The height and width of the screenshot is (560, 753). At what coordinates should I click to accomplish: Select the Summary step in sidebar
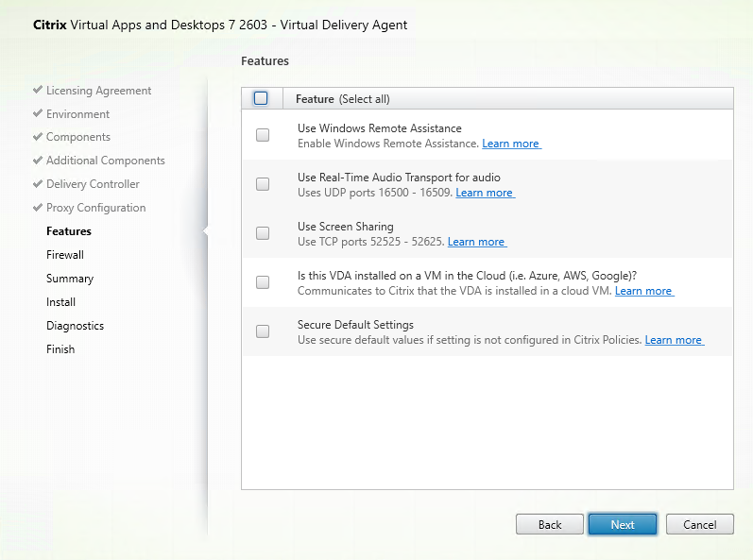click(x=70, y=279)
